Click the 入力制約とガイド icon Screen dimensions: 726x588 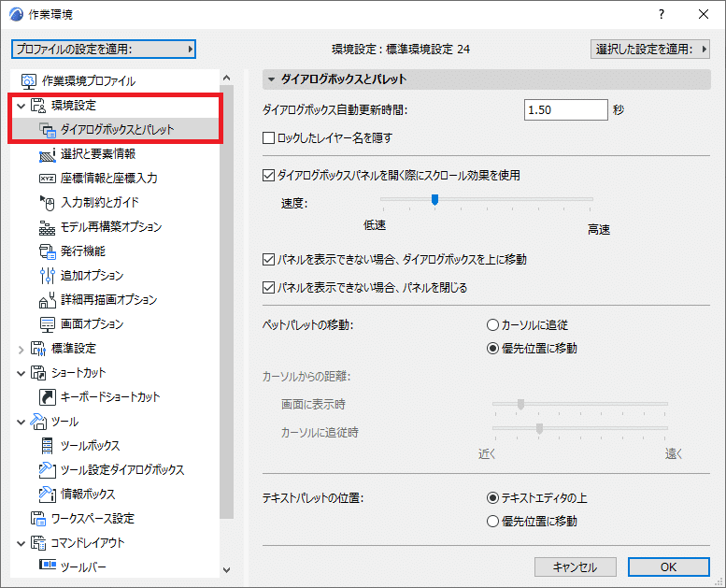[x=48, y=203]
